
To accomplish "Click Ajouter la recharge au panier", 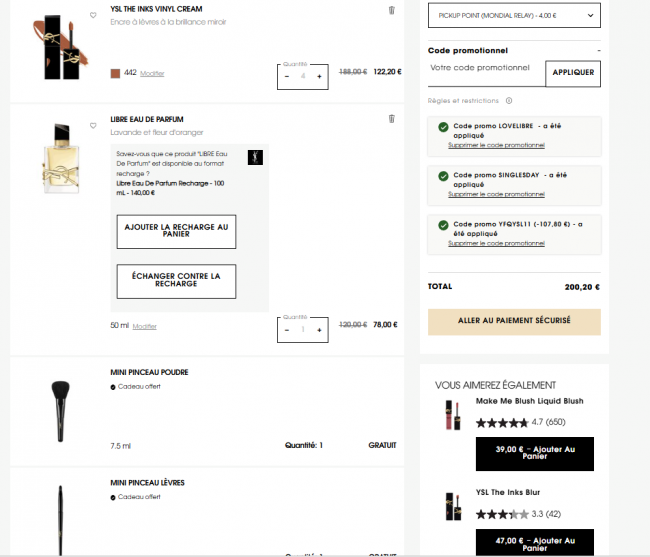I will click(176, 230).
